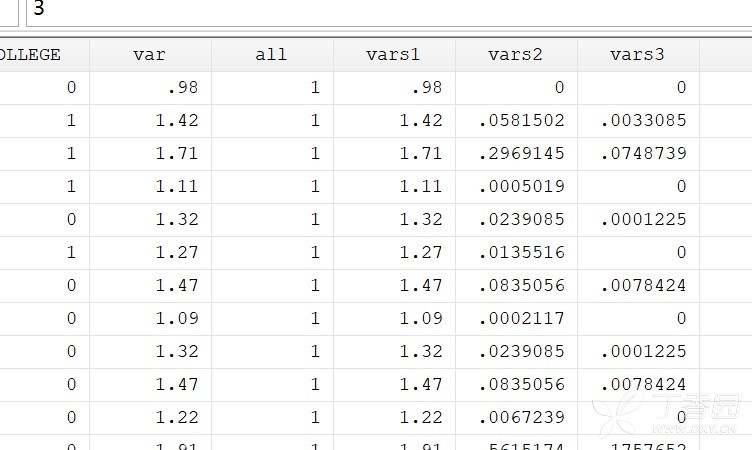The width and height of the screenshot is (752, 450).
Task: Select the vars3 column header
Action: (x=637, y=55)
